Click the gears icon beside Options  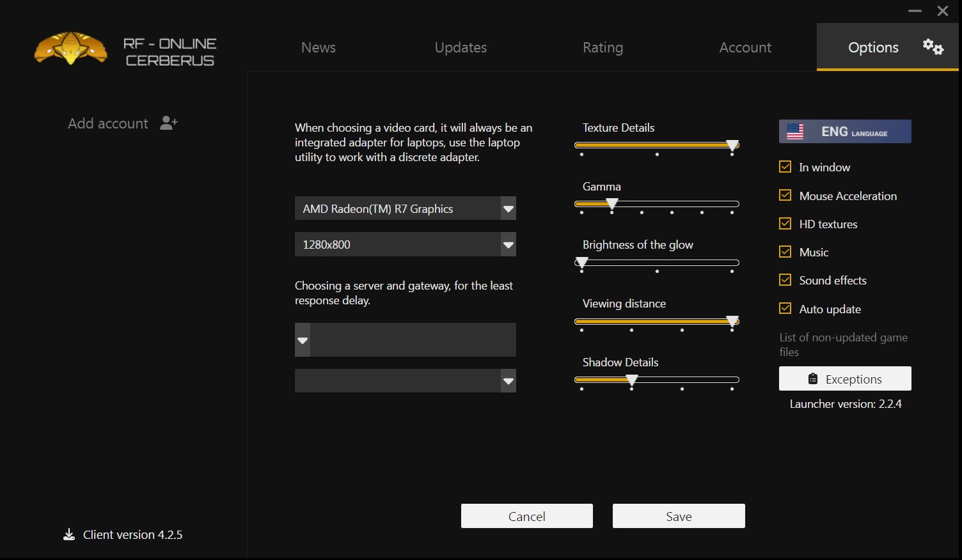pos(933,47)
